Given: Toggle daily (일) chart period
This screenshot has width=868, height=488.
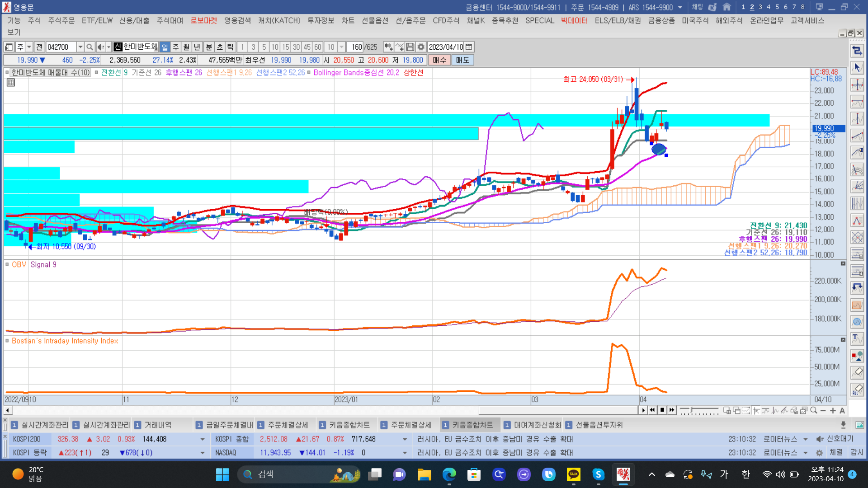Looking at the screenshot, I should pyautogui.click(x=165, y=47).
